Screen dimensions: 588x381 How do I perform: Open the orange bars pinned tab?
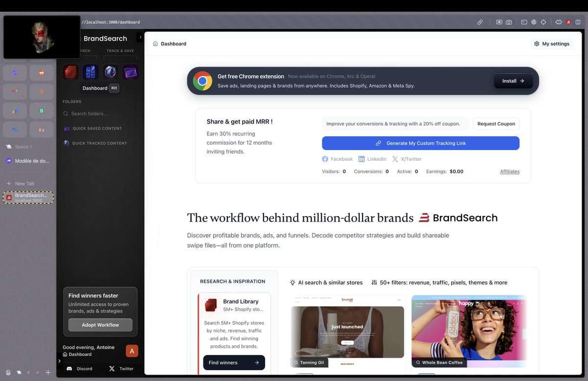[42, 130]
